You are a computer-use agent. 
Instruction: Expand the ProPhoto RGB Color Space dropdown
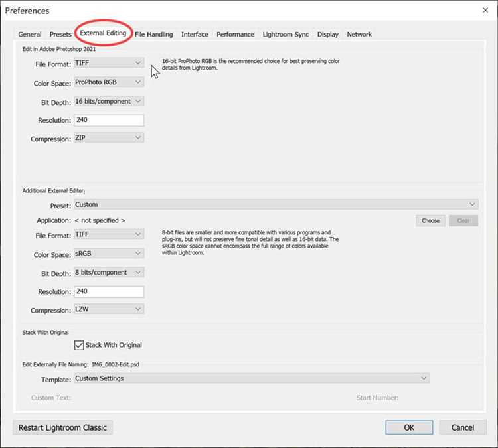109,82
